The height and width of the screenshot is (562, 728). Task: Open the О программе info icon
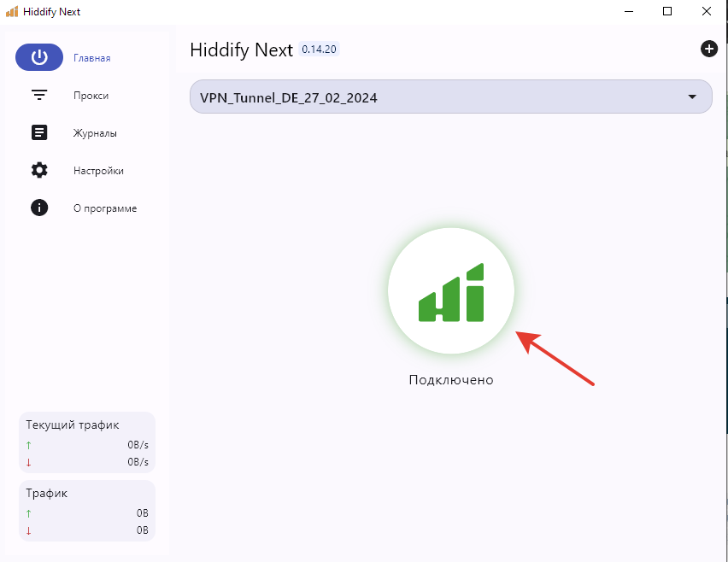[39, 208]
